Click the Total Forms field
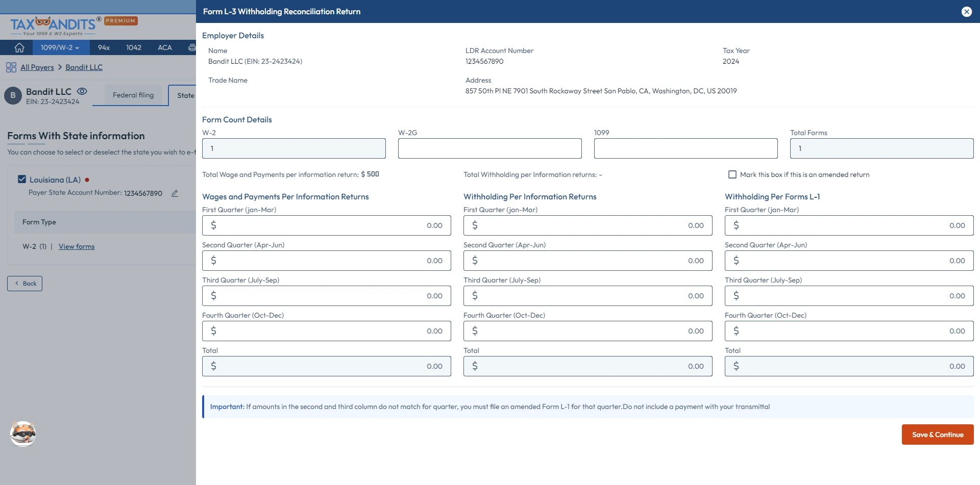Viewport: 980px width, 485px height. (x=882, y=148)
